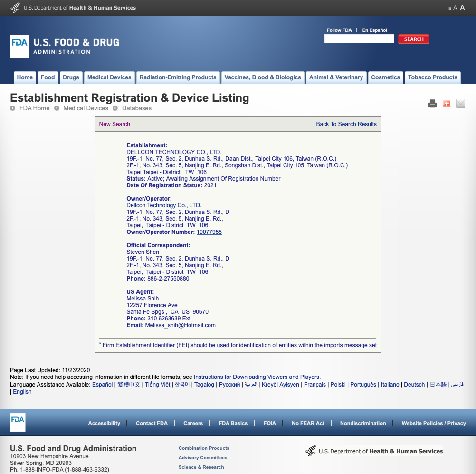
Task: Choose 한국어 language assistance
Action: point(182,385)
